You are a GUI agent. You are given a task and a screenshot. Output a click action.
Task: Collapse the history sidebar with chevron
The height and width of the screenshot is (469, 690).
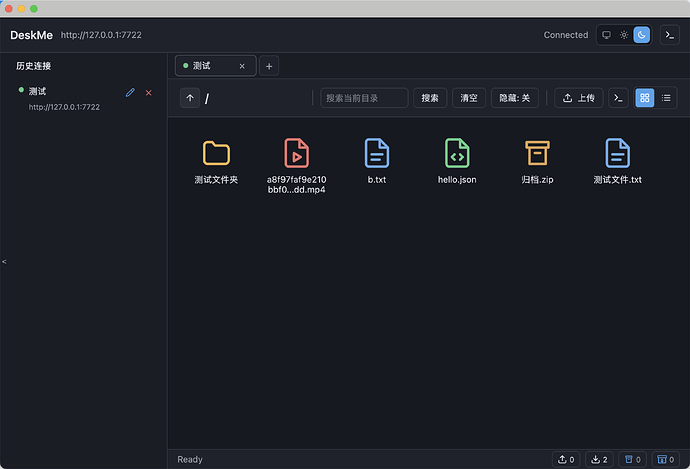point(4,262)
